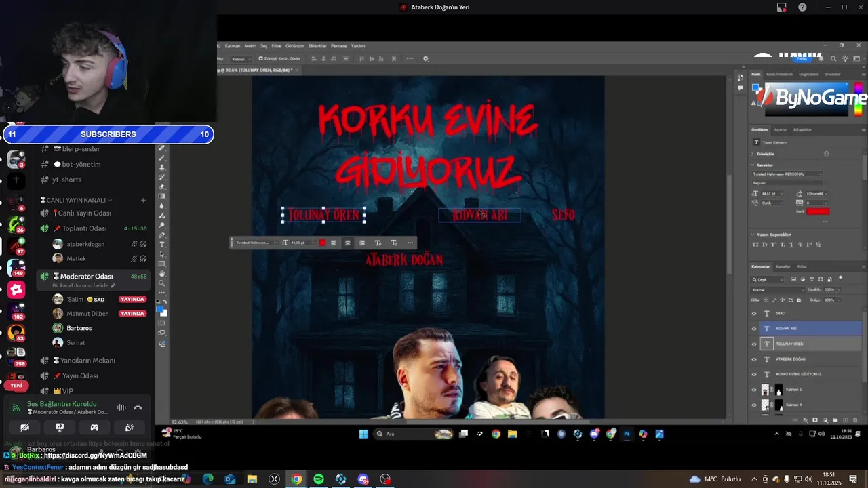Select the Hand tool
Screen dimensions: 868x488
[x=161, y=273]
